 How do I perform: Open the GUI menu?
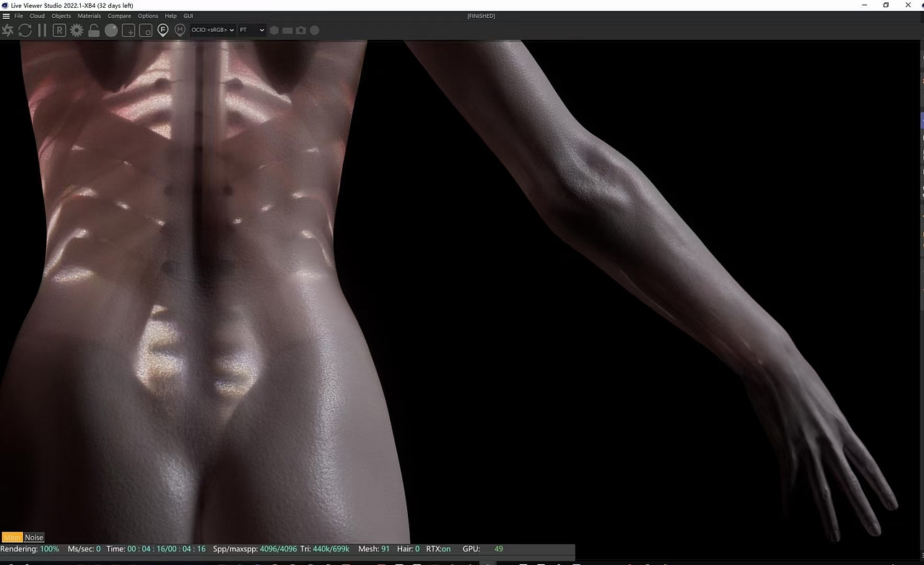[x=188, y=16]
